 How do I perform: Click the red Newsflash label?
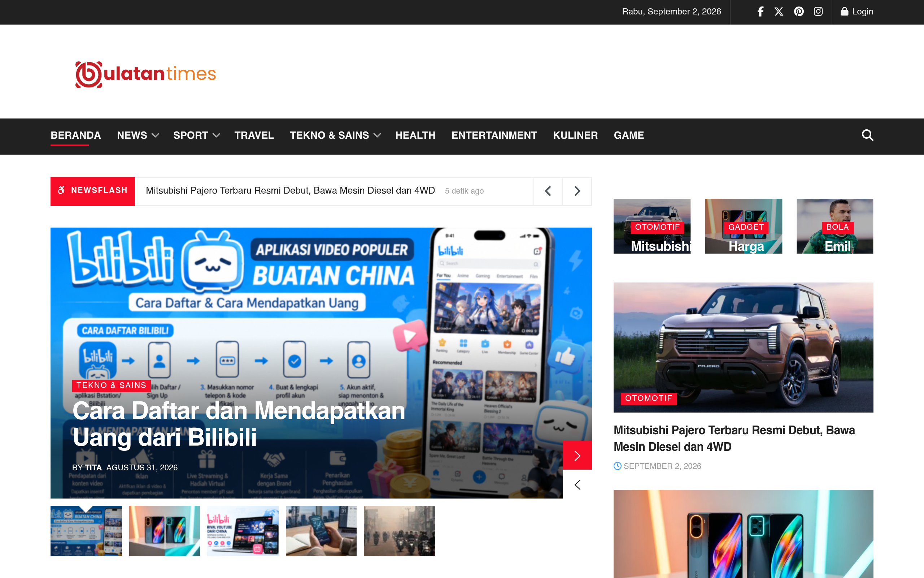[x=92, y=191]
